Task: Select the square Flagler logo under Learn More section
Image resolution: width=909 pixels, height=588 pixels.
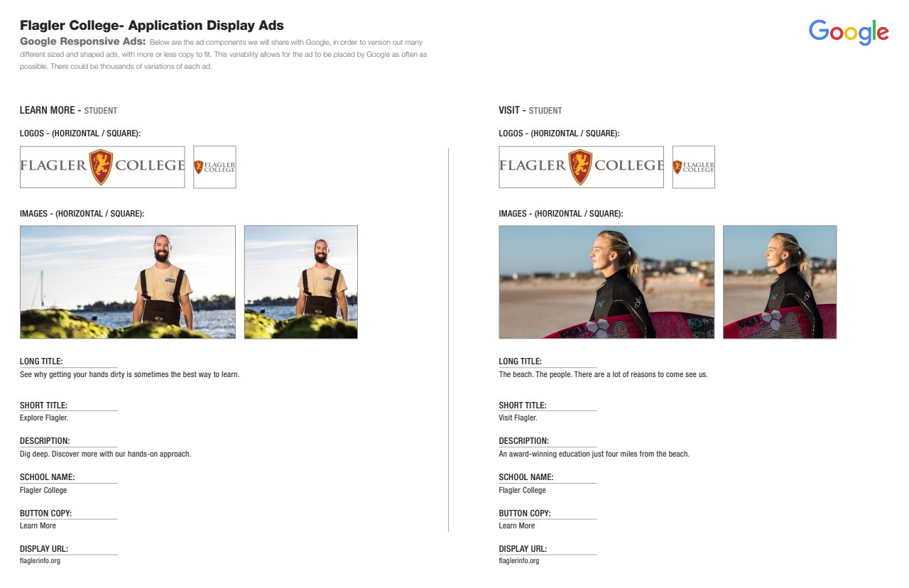Action: (x=214, y=167)
